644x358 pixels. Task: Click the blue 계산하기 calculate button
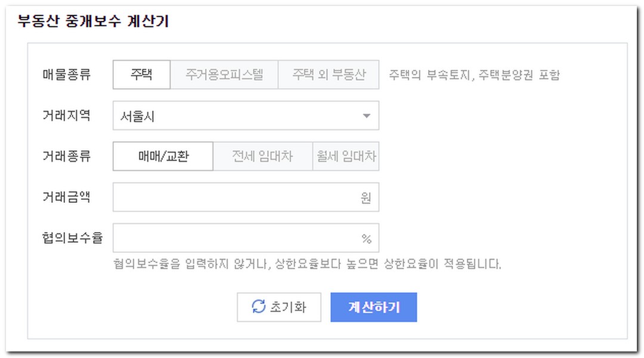coord(374,307)
